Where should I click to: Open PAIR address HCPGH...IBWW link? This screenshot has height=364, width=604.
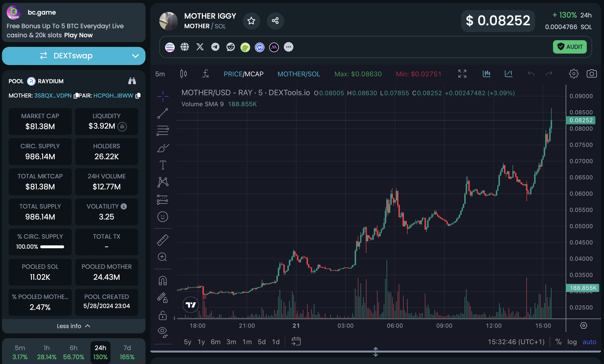[113, 95]
